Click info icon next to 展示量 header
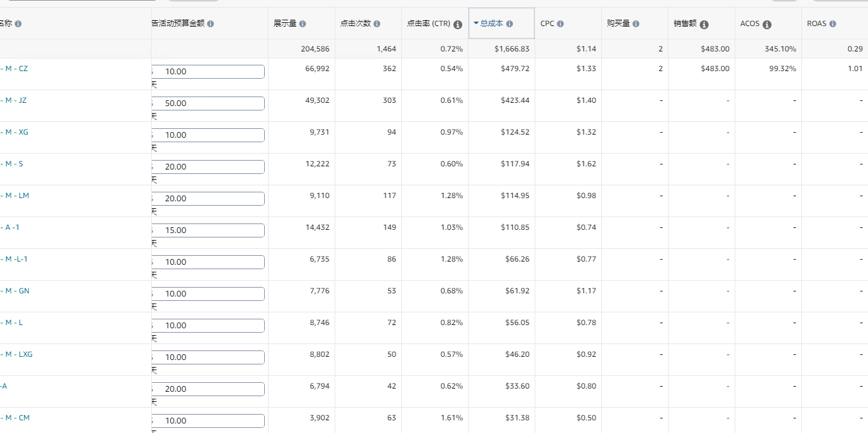Viewport: 868px width, 433px height. [302, 24]
